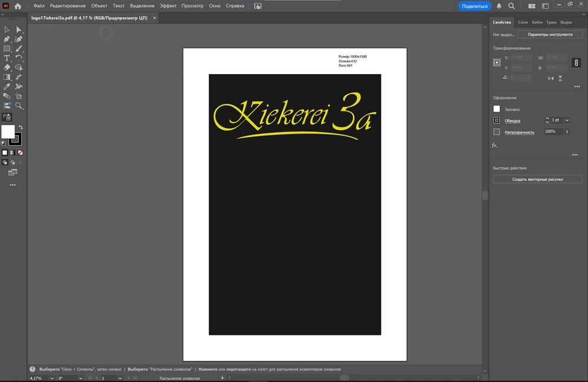The image size is (588, 382).
Task: Click the white fill swatch in Оформление
Action: [x=497, y=109]
